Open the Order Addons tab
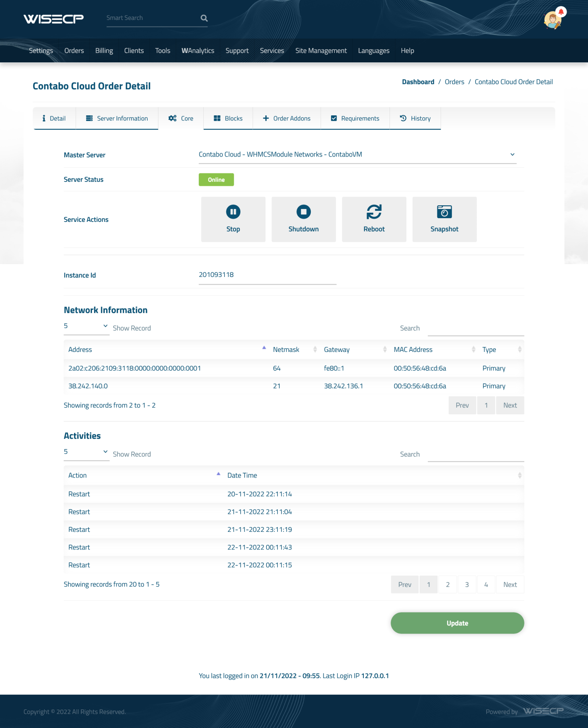Image resolution: width=588 pixels, height=728 pixels. tap(287, 118)
